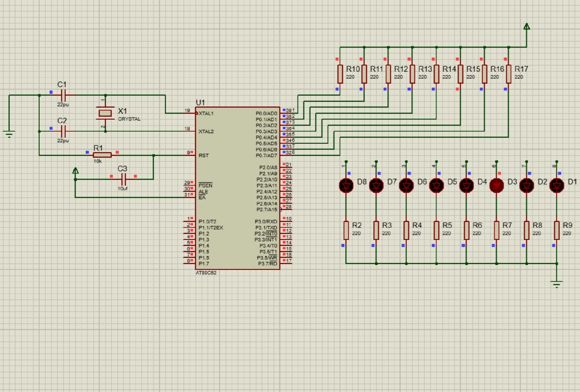580x392 pixels.
Task: Click ground symbol left of C1
Action: click(9, 134)
